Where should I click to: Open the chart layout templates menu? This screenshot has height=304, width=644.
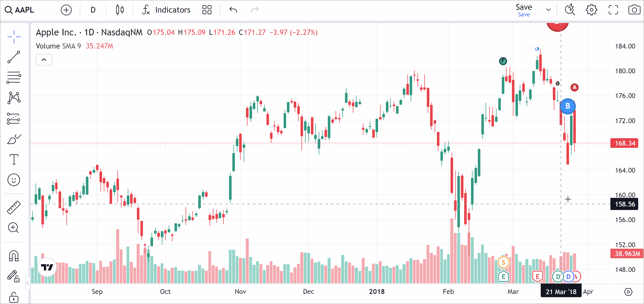(207, 10)
